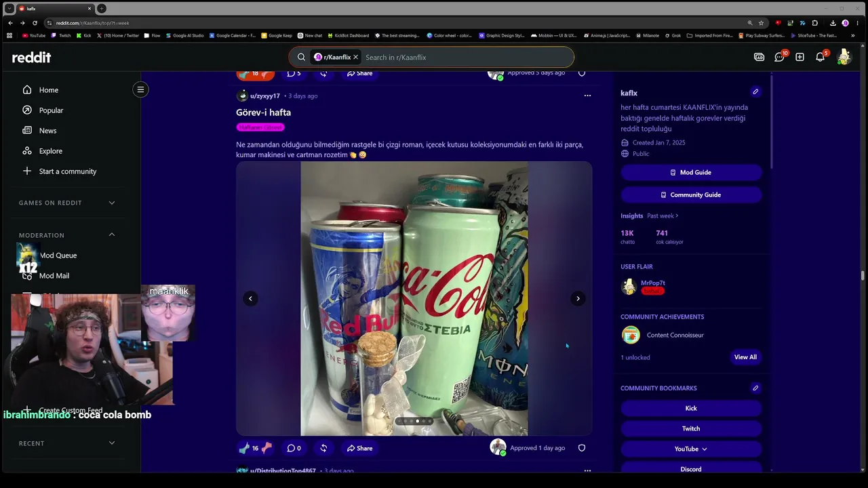
Task: Show the previous image in the gallery
Action: tap(250, 298)
